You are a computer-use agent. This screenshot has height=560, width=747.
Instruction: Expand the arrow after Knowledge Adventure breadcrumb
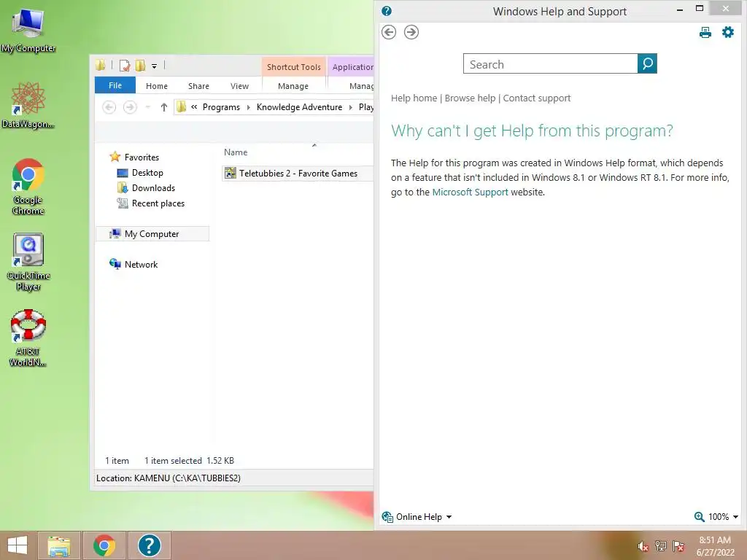pos(350,107)
